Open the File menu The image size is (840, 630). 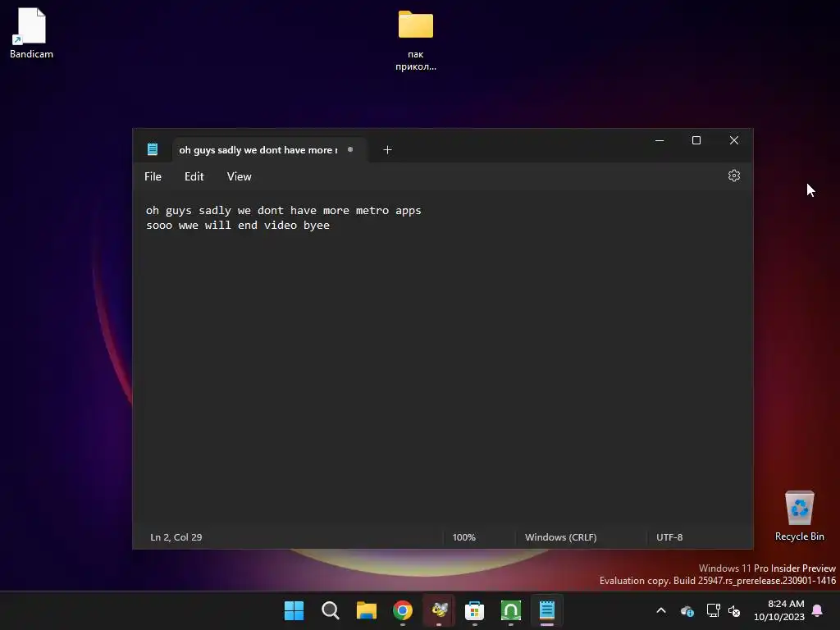153,176
